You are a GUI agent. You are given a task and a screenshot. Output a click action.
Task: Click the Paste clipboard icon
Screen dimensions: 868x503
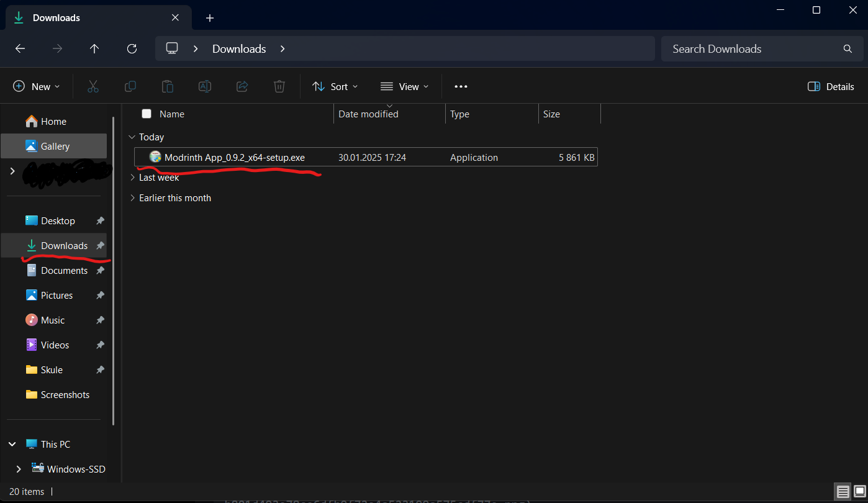click(168, 86)
